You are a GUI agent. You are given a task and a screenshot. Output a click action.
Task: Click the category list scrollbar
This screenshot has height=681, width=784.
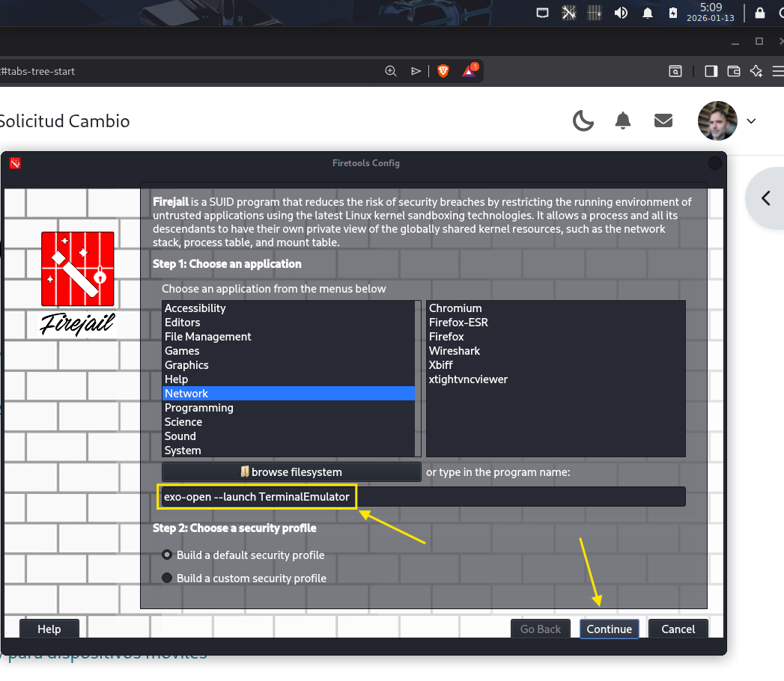coord(418,378)
